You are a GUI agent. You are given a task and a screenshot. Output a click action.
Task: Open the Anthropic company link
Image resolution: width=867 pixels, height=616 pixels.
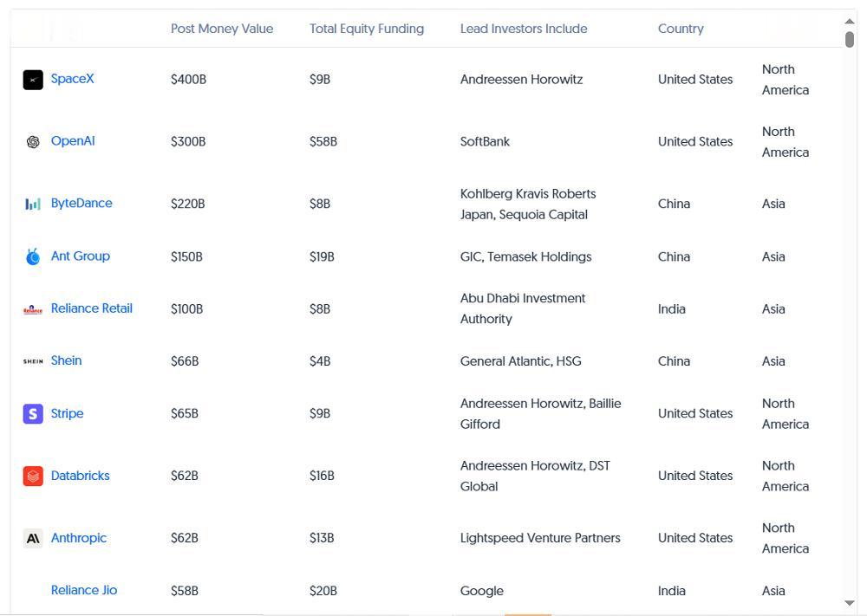tap(79, 538)
